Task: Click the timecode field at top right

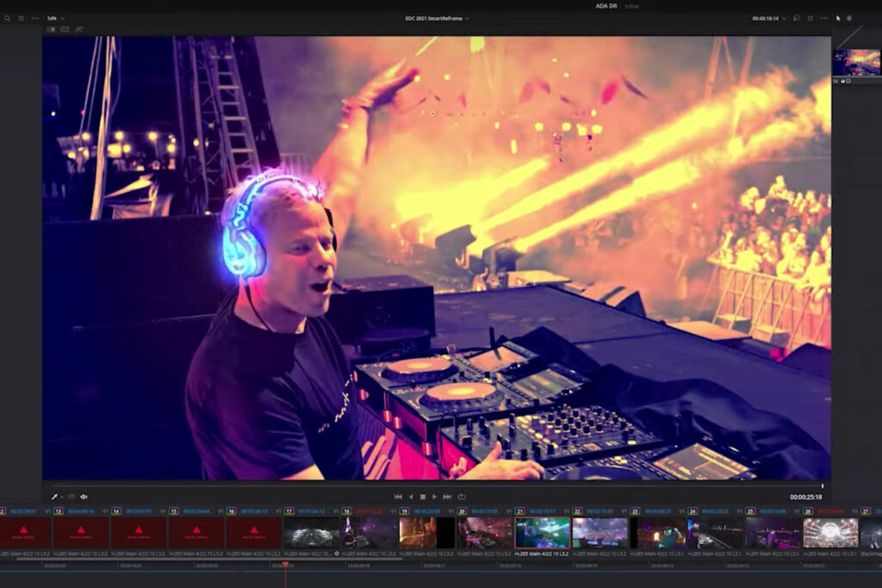Action: click(766, 18)
